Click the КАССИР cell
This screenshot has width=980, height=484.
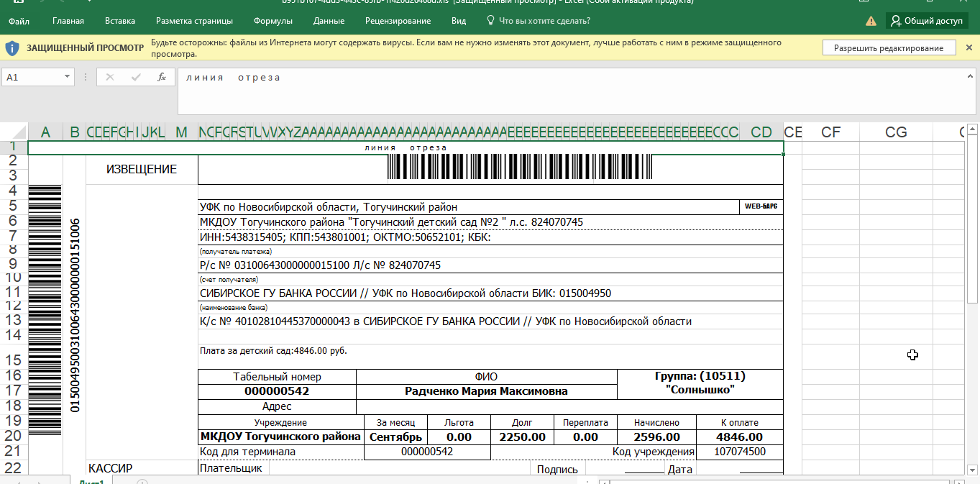tap(142, 468)
